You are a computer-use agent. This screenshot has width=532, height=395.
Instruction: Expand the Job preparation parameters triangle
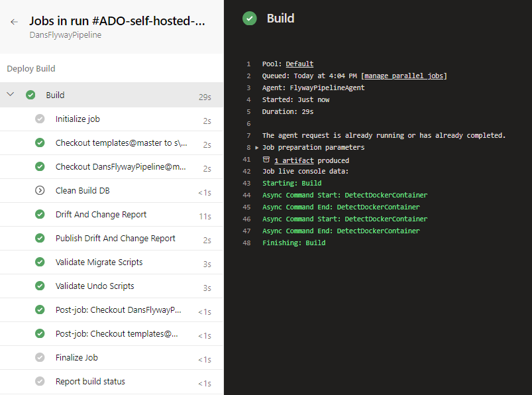coord(257,148)
